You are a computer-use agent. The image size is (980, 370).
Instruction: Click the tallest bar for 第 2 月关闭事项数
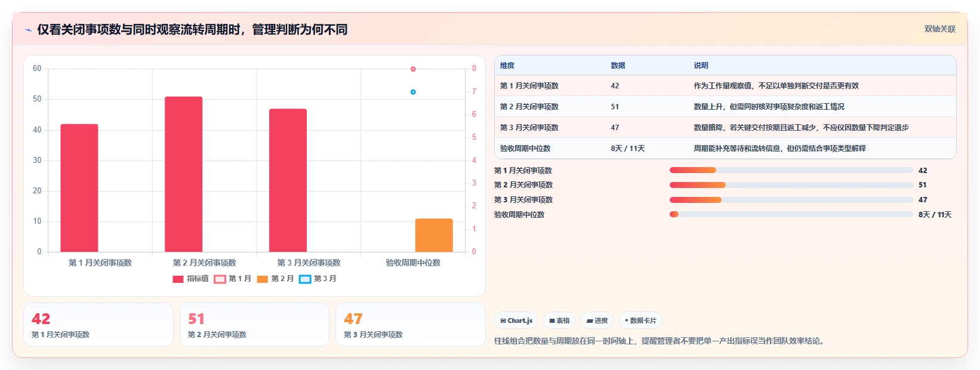point(184,174)
